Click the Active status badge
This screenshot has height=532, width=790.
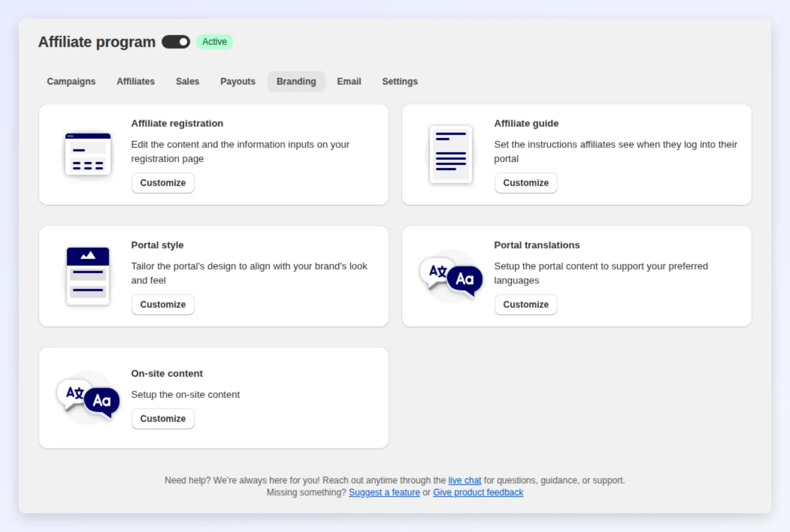point(214,42)
